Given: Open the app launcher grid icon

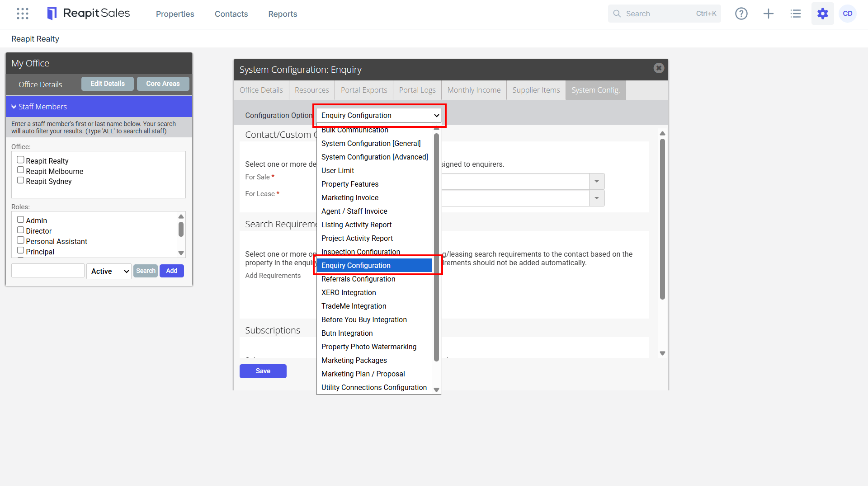Looking at the screenshot, I should [23, 14].
